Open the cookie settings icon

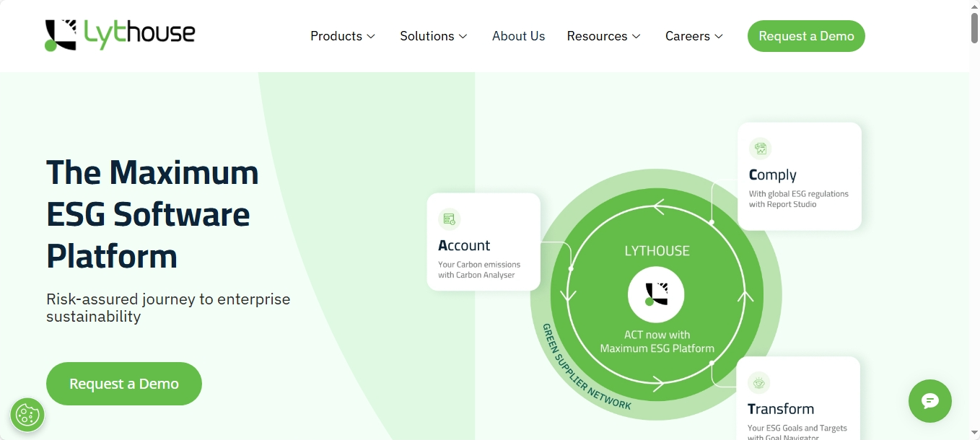click(27, 414)
